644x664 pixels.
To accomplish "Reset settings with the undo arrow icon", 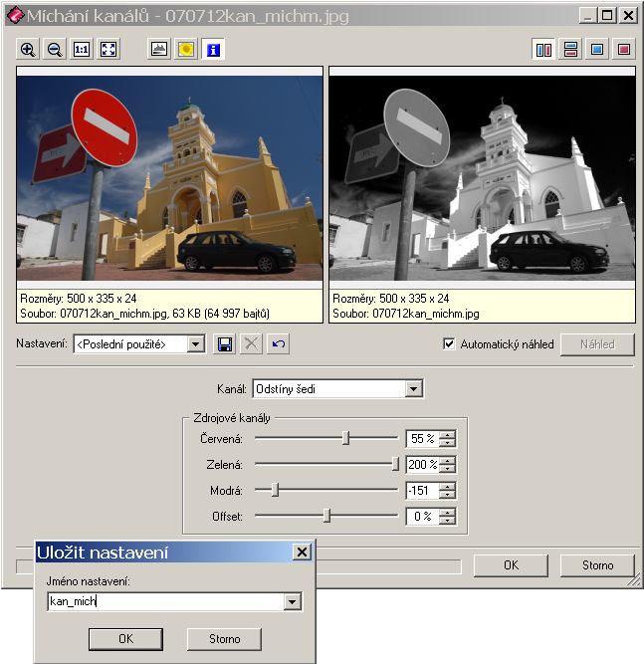I will pyautogui.click(x=279, y=344).
